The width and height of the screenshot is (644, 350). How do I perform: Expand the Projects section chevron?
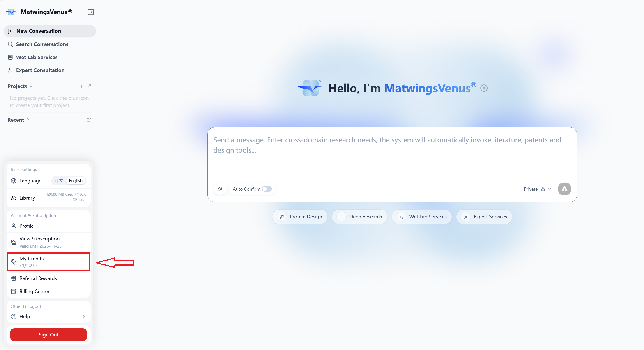[x=31, y=86]
